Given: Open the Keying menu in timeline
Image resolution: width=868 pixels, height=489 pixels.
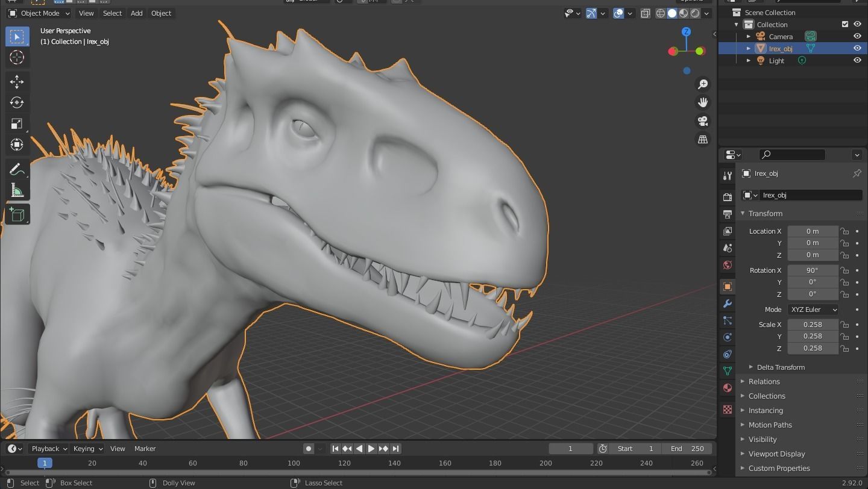Looking at the screenshot, I should click(x=87, y=449).
